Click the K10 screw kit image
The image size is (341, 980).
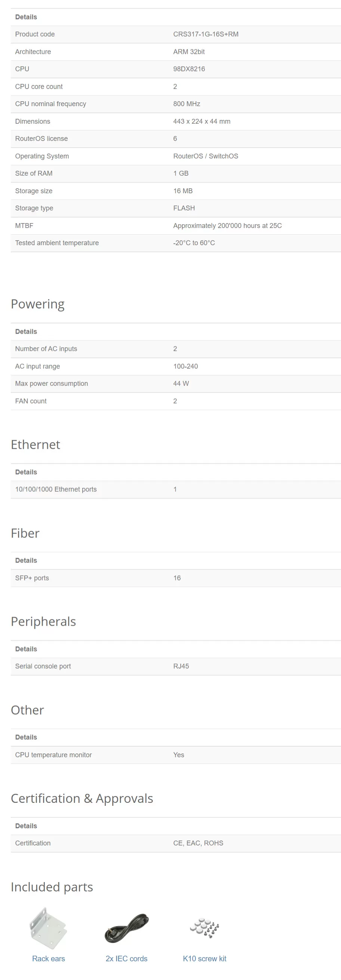205,928
